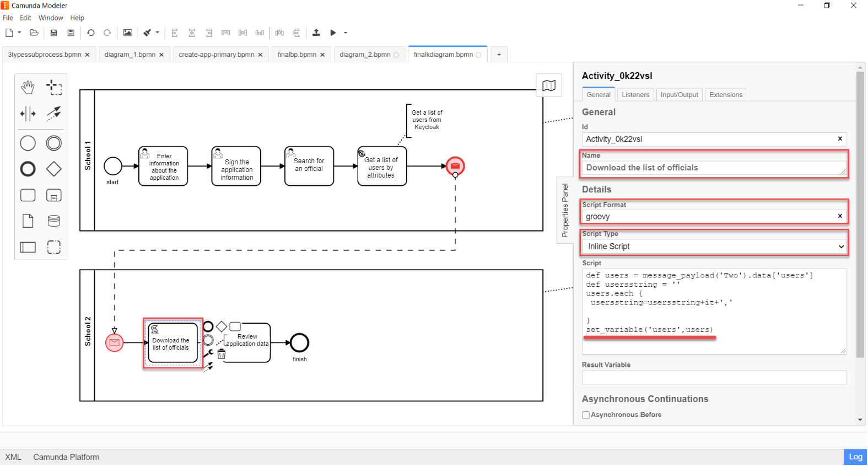The width and height of the screenshot is (868, 466).
Task: Select the 'Search for an official' task
Action: coord(309,166)
